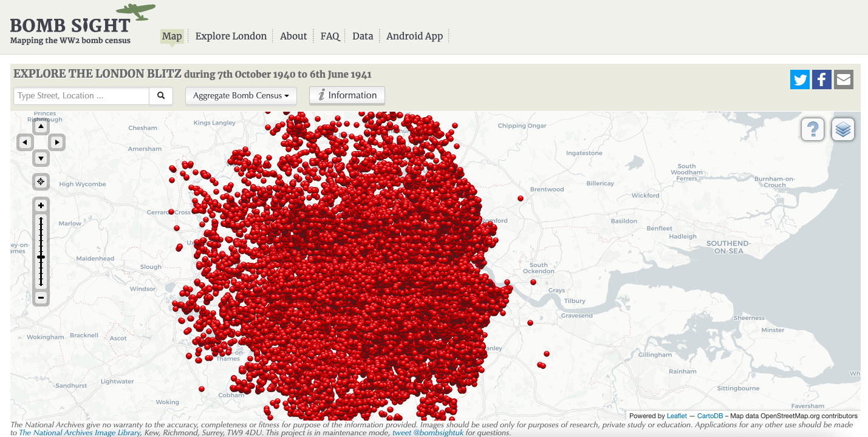Click the Woking map label
Viewport: 868px width, 437px height.
[167, 402]
